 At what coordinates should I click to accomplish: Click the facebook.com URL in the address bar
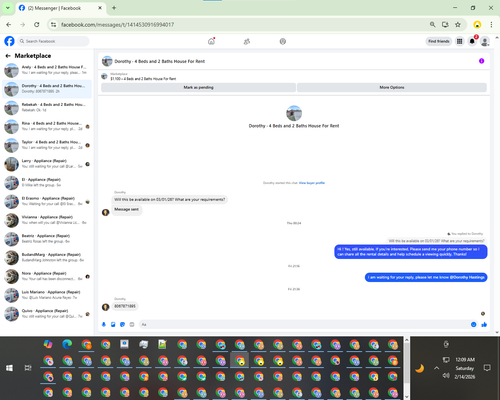click(117, 25)
